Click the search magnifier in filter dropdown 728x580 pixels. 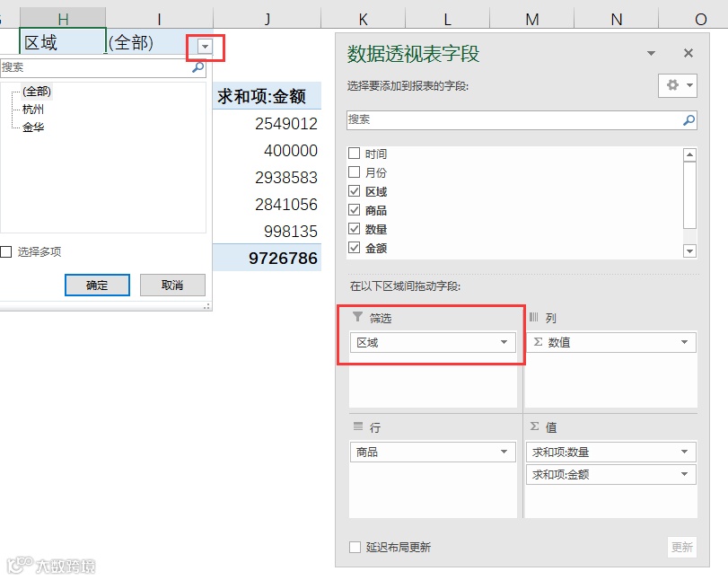click(198, 67)
